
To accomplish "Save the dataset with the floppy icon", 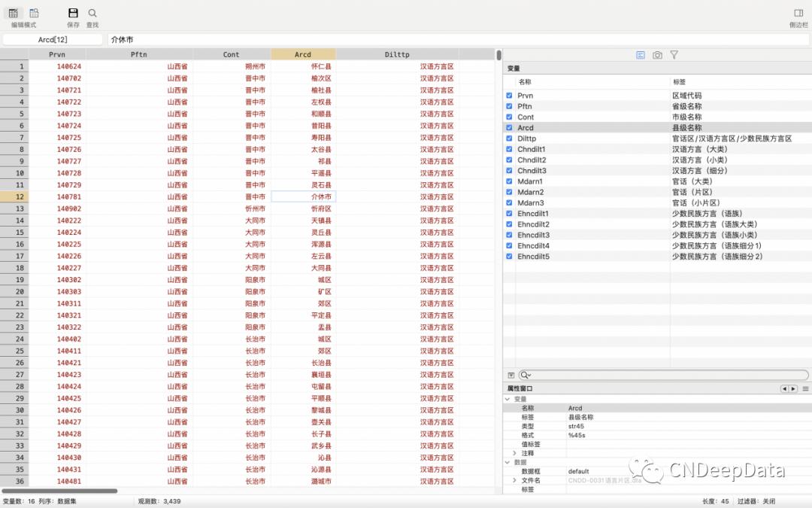I will [73, 13].
